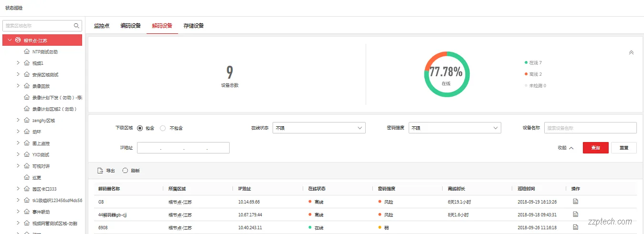Image resolution: width=644 pixels, height=234 pixels.
Task: Expand the 图上监控 tree node
Action: [18, 143]
